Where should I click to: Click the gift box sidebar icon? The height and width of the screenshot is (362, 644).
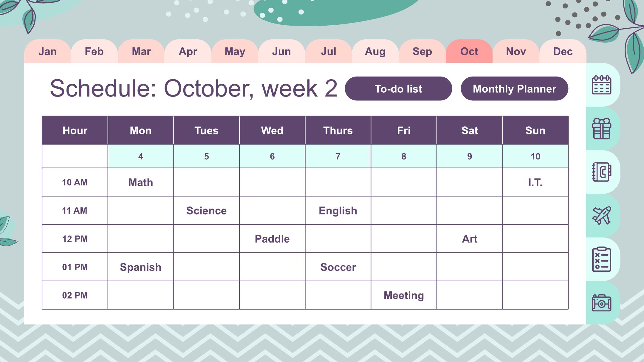click(601, 128)
